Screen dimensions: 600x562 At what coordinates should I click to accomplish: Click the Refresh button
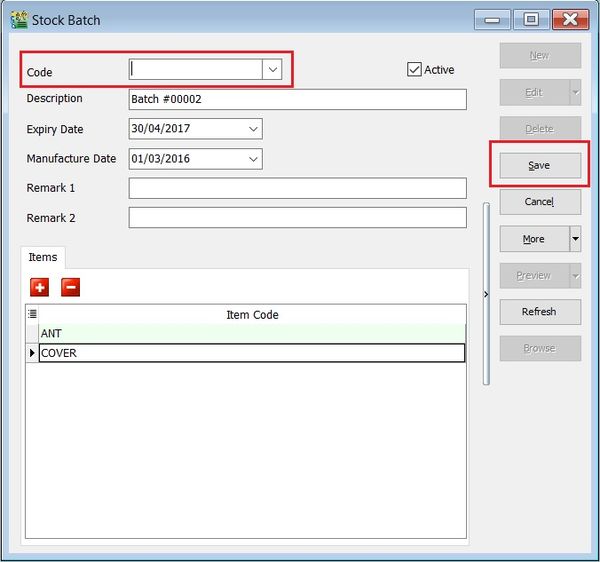pos(539,312)
